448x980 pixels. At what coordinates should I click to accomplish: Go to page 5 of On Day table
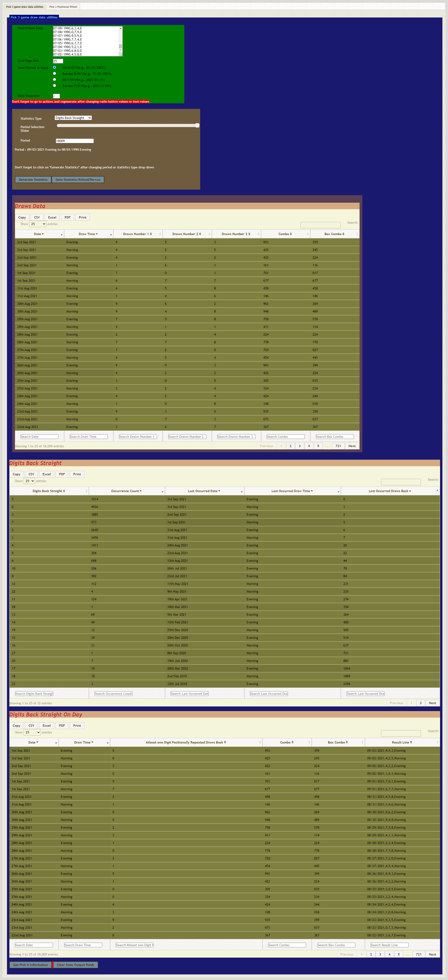point(399,954)
